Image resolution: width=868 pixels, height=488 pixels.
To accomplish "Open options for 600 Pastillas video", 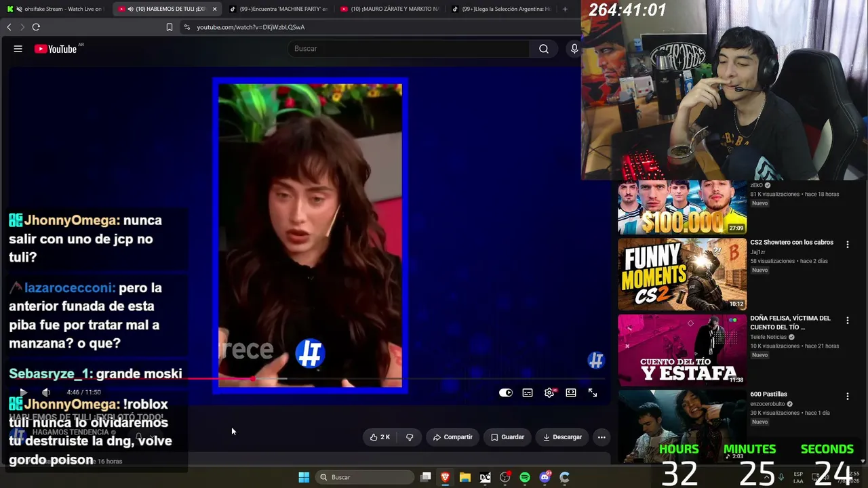I will click(x=847, y=396).
